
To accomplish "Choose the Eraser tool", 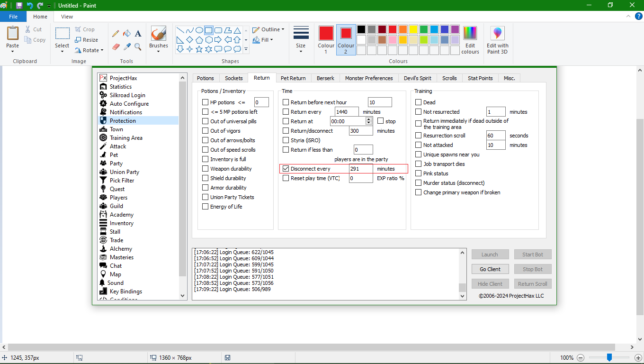I will click(116, 46).
